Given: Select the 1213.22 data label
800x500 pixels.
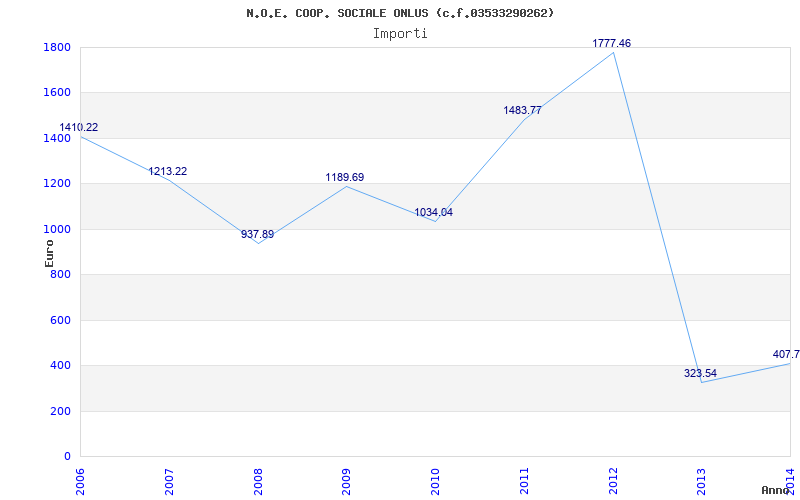Looking at the screenshot, I should coord(168,171).
